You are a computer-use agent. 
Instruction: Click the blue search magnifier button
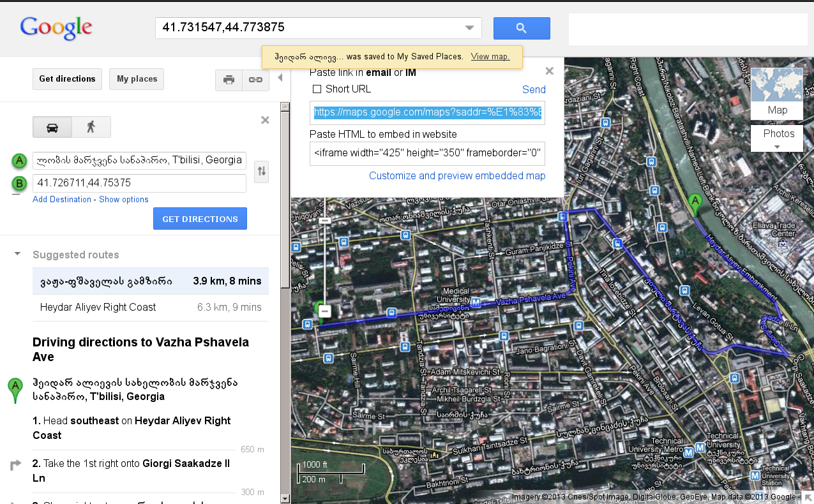point(522,28)
